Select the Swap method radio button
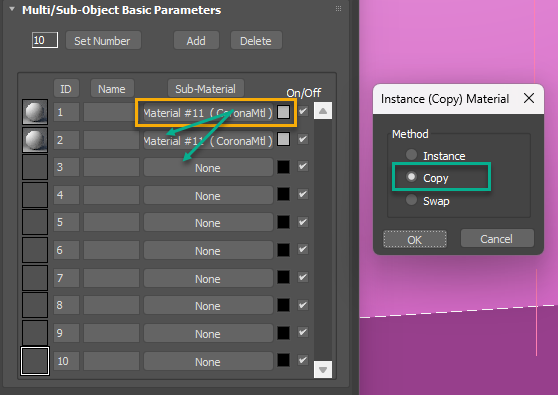 point(411,200)
